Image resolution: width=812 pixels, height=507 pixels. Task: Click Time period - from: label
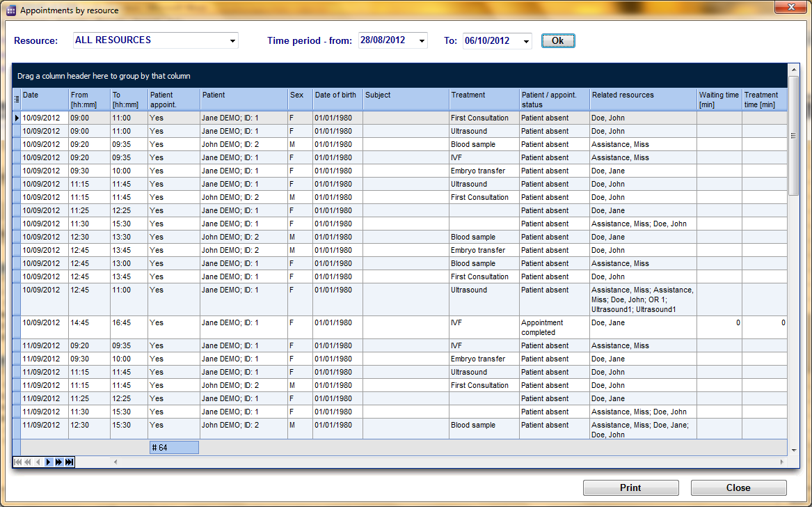tap(310, 41)
